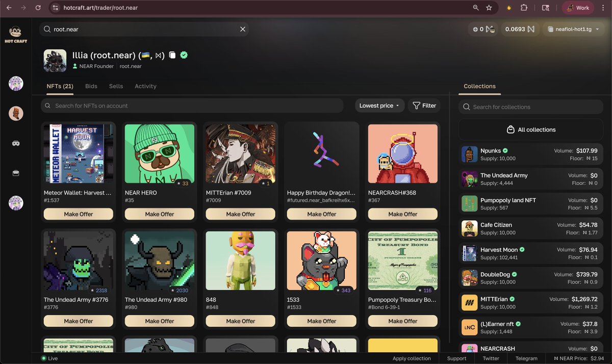Click the Filter funnel button

[424, 106]
